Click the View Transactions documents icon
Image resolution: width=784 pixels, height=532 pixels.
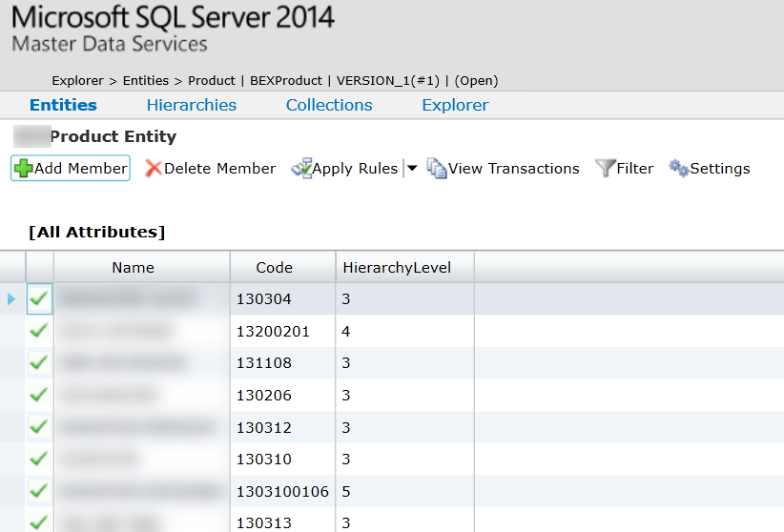click(437, 169)
